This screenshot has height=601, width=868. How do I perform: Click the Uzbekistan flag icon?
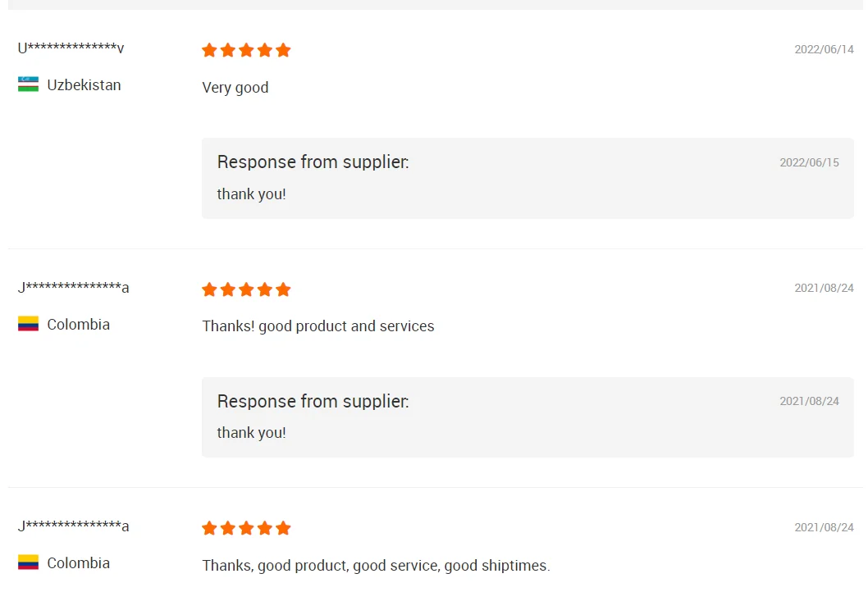[28, 84]
